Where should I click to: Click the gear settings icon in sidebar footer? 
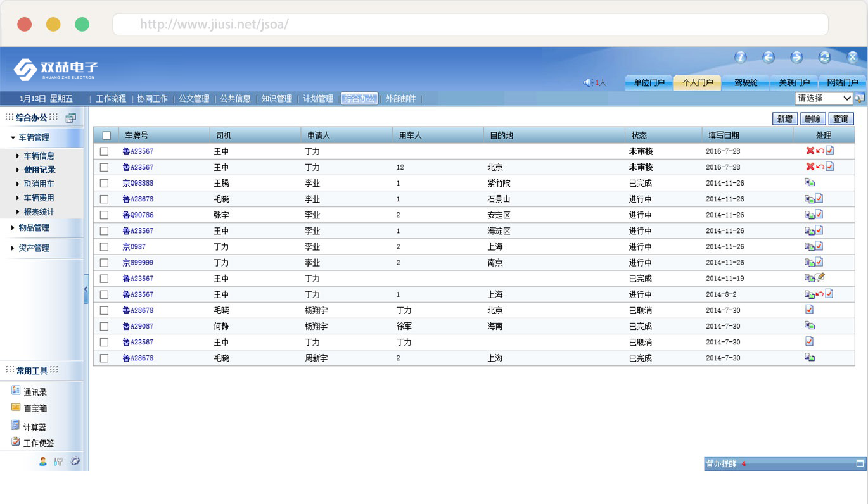coord(75,461)
